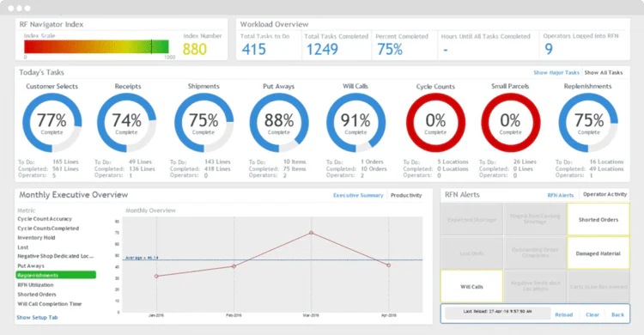Select Cycle Count Accuracy metric
The image size is (644, 335).
(45, 219)
